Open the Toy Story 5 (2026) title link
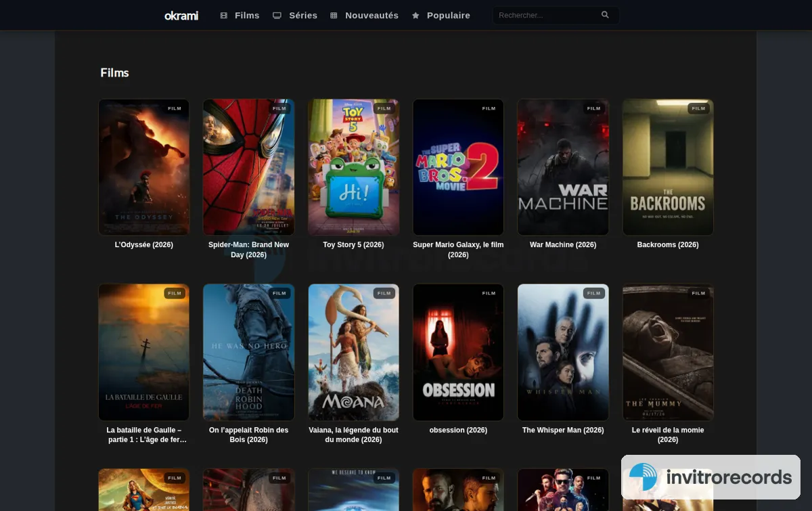Image resolution: width=812 pixels, height=511 pixels. click(353, 245)
